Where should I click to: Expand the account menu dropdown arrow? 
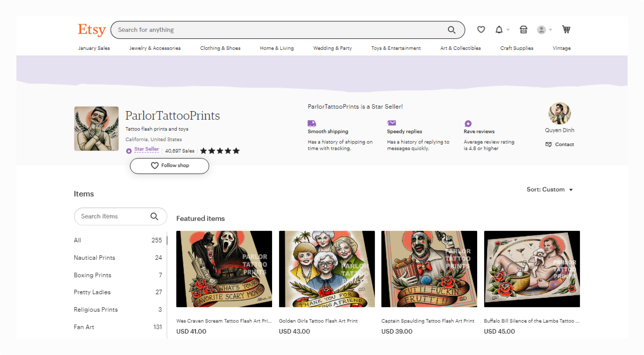point(551,30)
